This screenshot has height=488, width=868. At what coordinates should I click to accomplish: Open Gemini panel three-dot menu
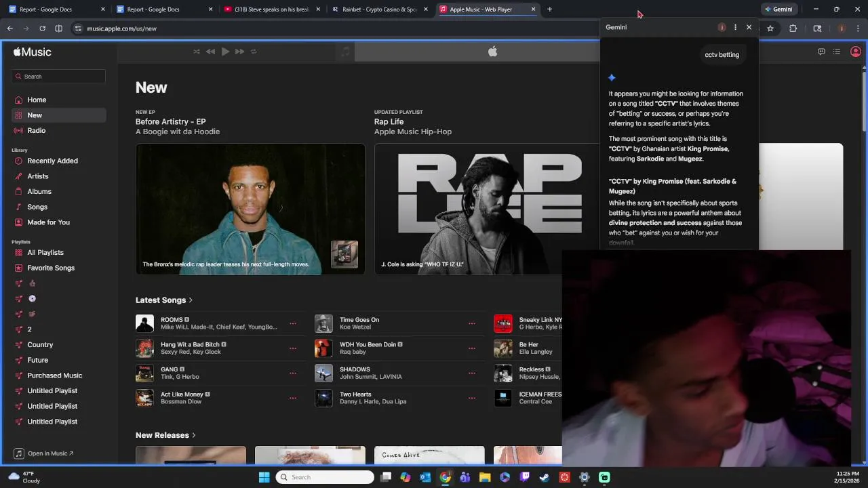pyautogui.click(x=735, y=27)
